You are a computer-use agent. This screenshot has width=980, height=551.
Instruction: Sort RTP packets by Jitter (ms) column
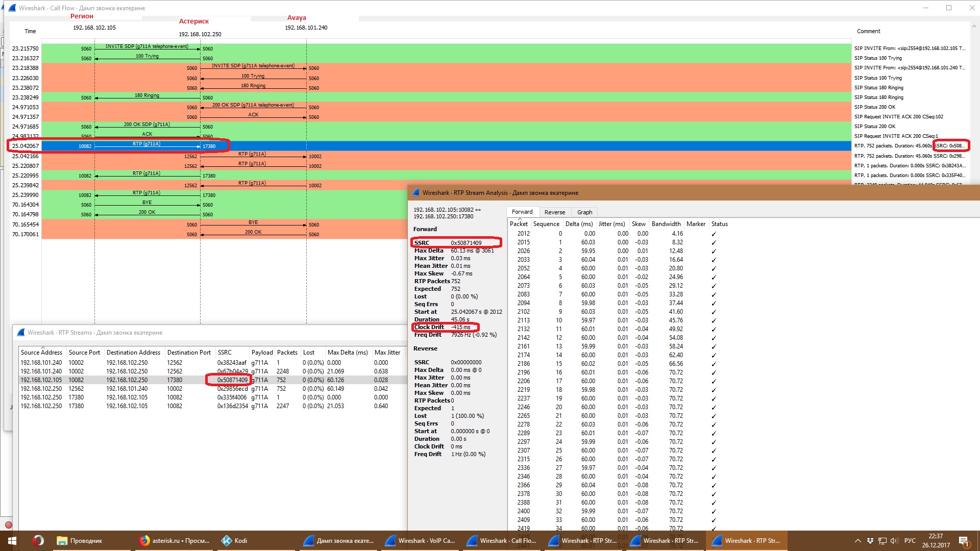tap(611, 224)
